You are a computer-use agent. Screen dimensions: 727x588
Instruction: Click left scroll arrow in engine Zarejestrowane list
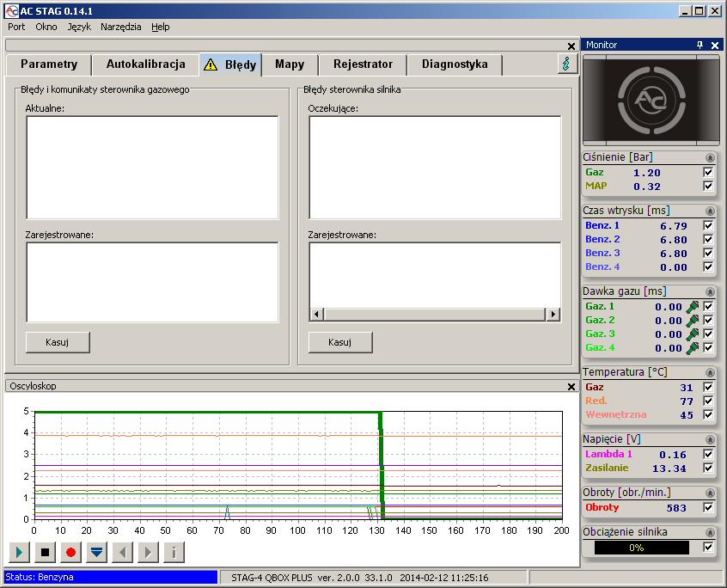[x=317, y=315]
